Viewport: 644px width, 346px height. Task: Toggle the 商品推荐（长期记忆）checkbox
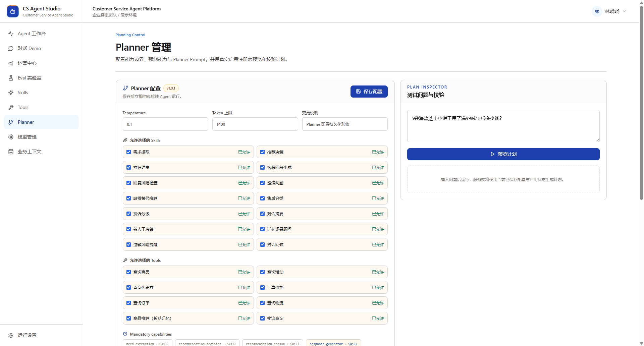(128, 318)
